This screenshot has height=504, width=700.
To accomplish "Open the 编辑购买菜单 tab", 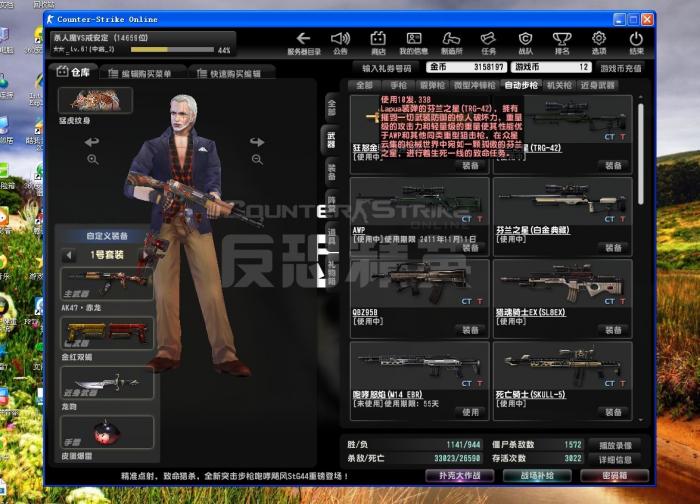I will point(141,73).
